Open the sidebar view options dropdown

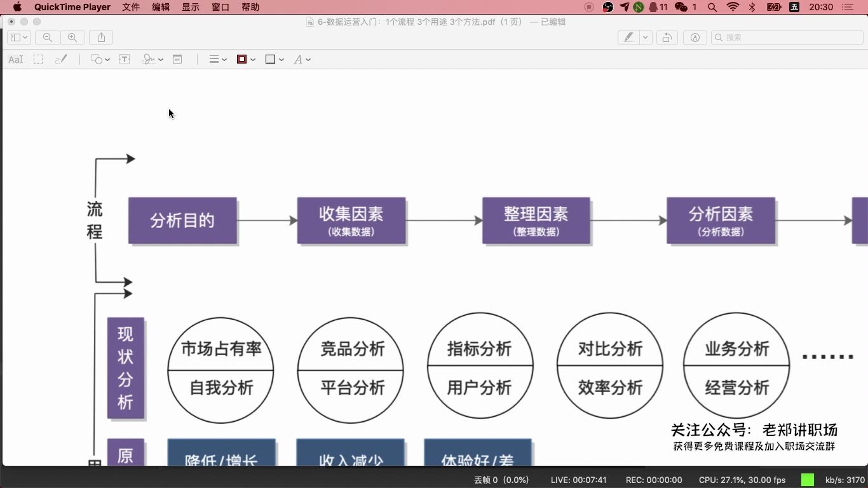point(19,37)
